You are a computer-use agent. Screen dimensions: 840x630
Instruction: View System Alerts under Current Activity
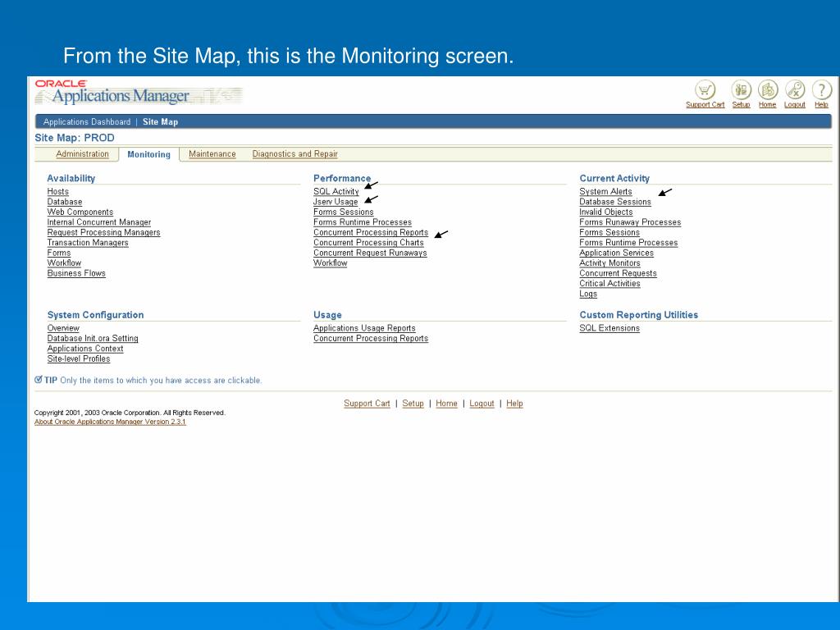tap(605, 192)
